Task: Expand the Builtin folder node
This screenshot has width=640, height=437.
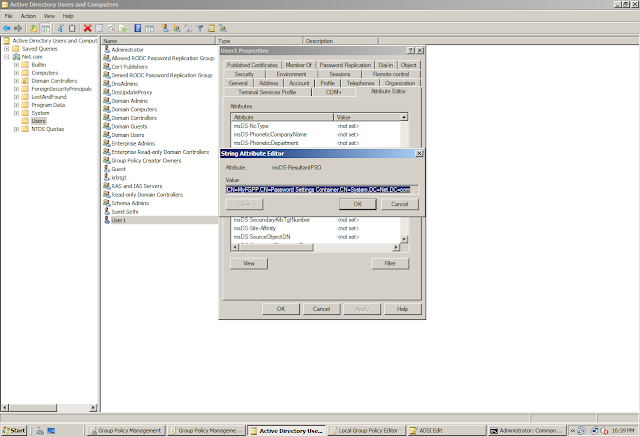Action: 16,65
